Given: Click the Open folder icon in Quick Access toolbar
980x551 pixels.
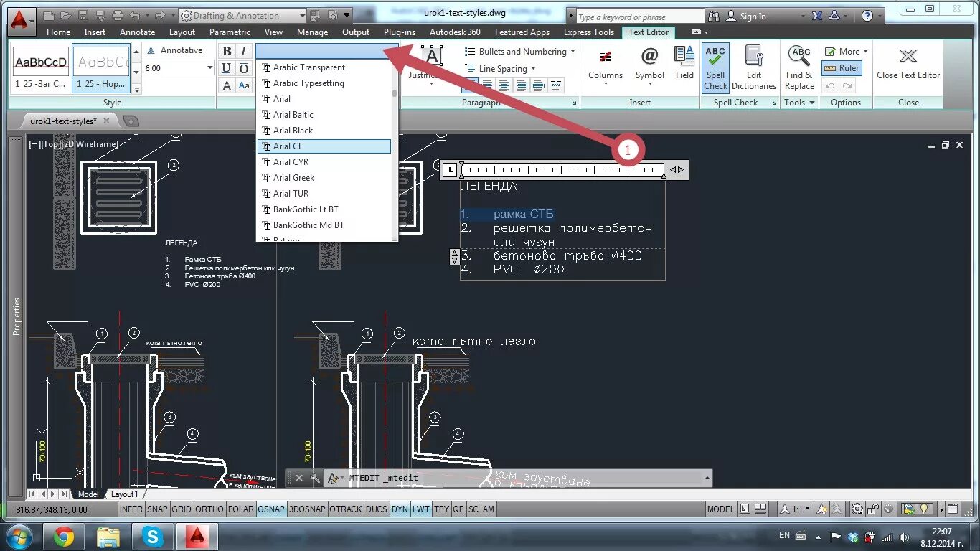Looking at the screenshot, I should pos(66,15).
